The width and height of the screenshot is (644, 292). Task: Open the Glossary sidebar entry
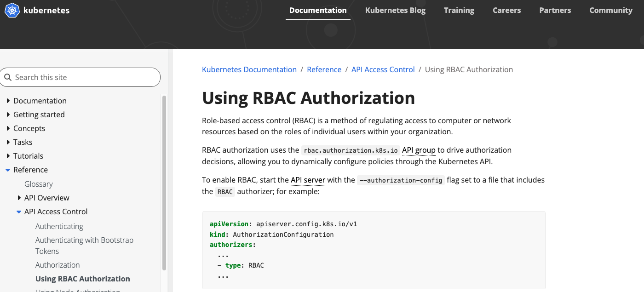(39, 184)
